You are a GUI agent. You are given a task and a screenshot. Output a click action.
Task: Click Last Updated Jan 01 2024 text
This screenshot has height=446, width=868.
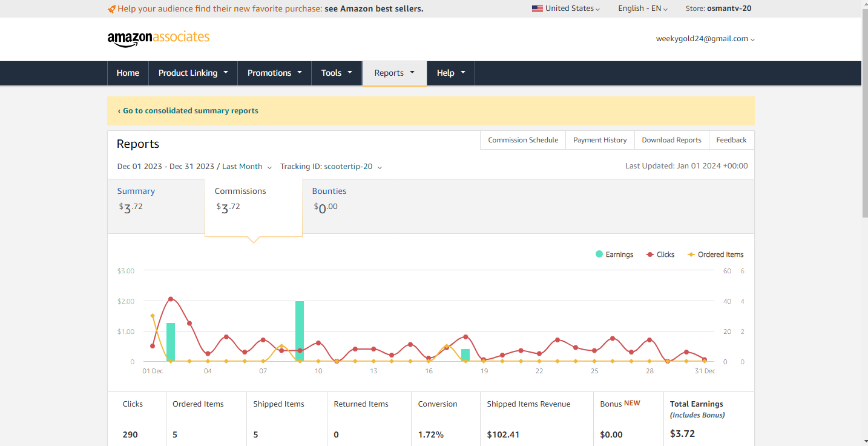pyautogui.click(x=686, y=166)
